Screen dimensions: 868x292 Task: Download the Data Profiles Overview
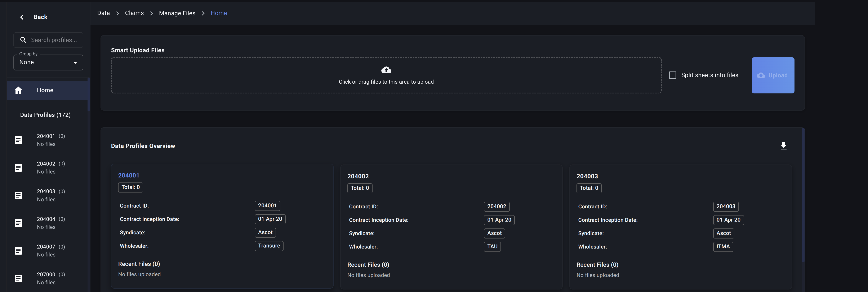tap(783, 146)
